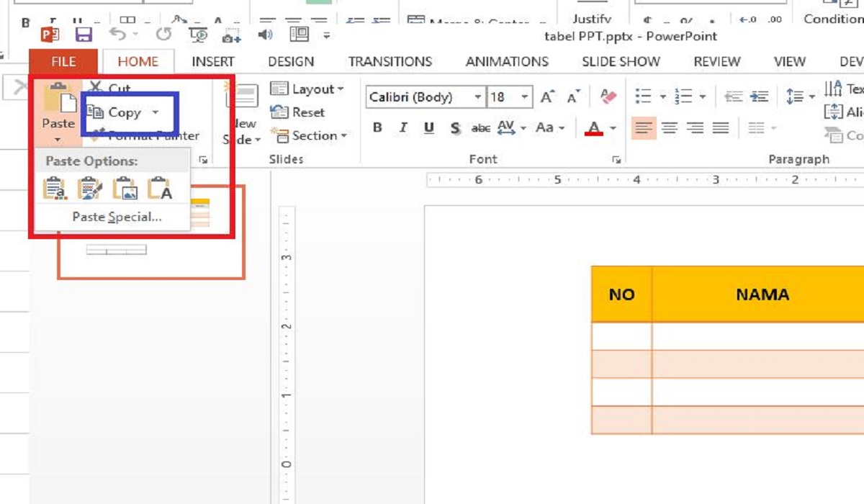Increase font size with larger A icon

(x=547, y=96)
